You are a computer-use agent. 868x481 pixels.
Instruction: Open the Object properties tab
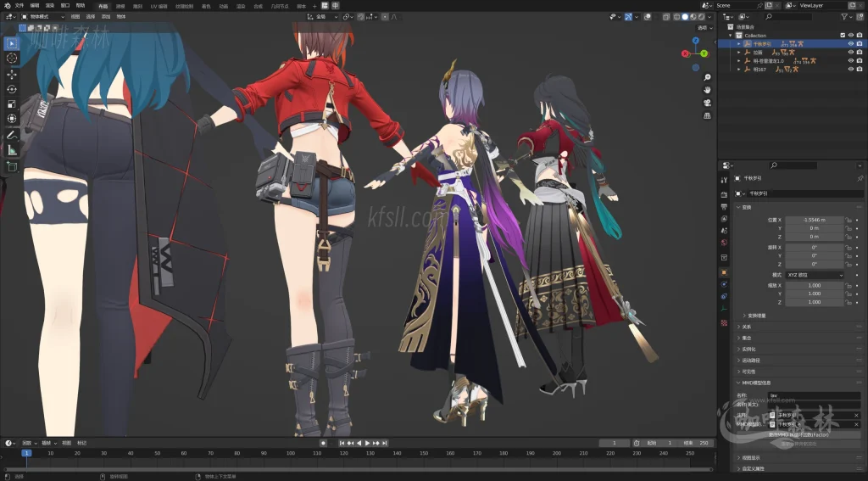[x=724, y=272]
